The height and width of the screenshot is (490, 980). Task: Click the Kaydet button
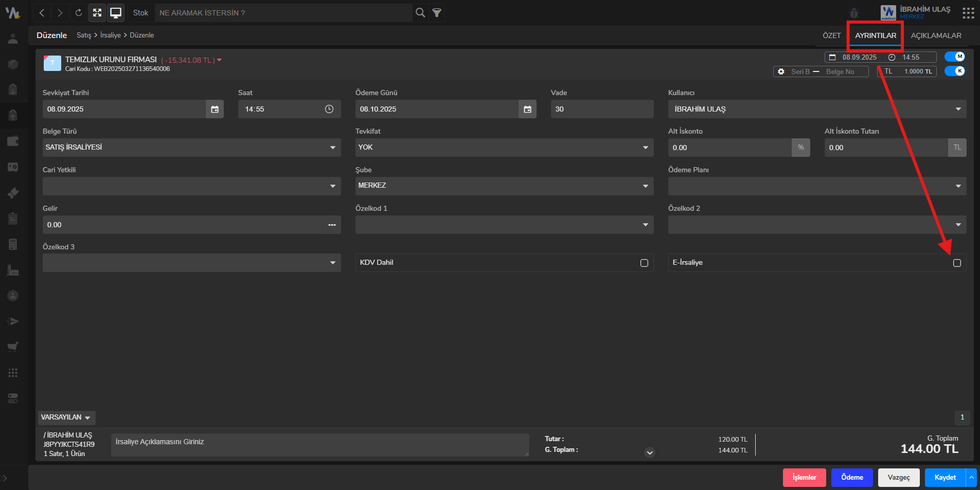click(x=945, y=478)
